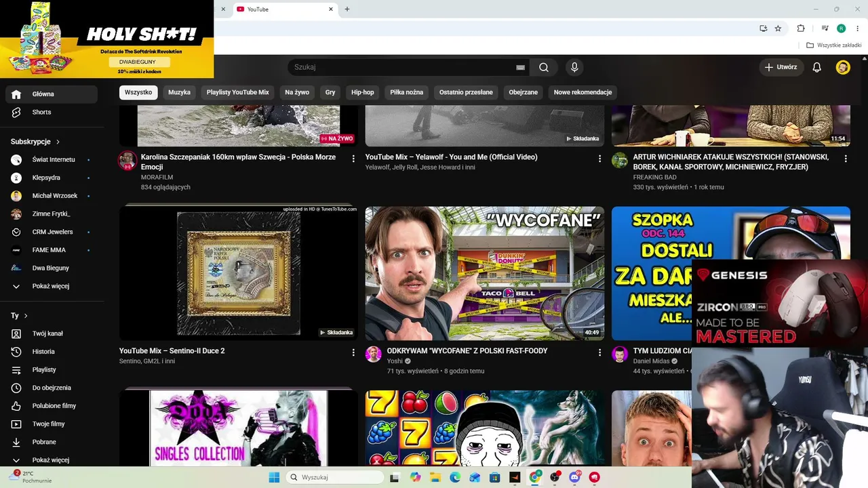Launch Microsoft Edge from the taskbar

(456, 477)
